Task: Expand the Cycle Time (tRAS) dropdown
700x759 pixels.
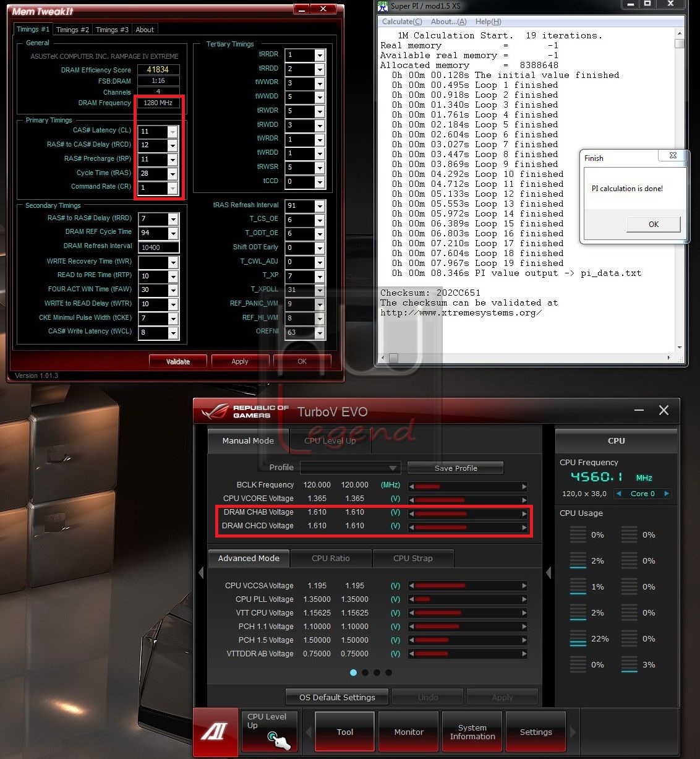Action: [x=173, y=174]
